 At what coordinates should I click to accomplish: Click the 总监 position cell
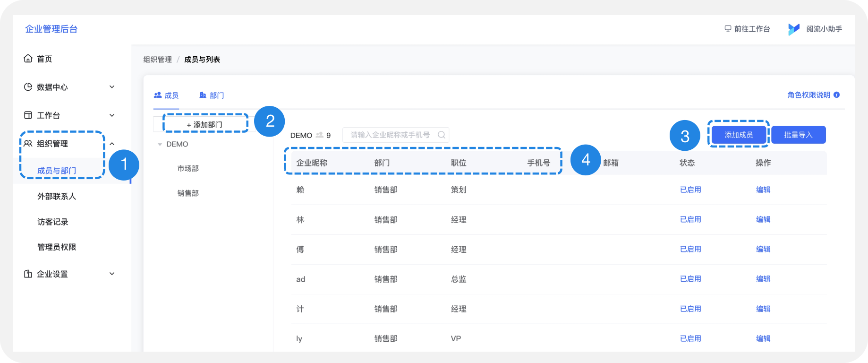point(459,279)
